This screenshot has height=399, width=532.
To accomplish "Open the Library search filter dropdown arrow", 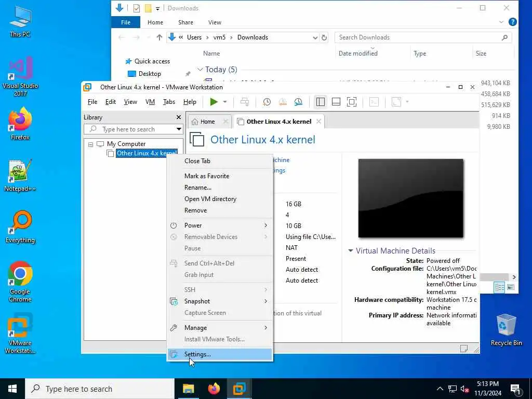I will [x=179, y=129].
